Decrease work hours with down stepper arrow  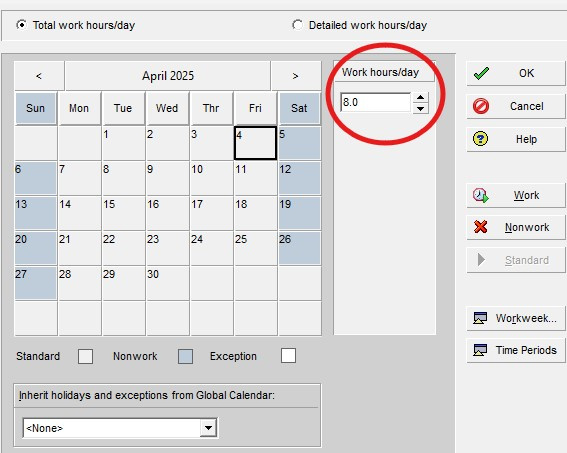[420, 108]
